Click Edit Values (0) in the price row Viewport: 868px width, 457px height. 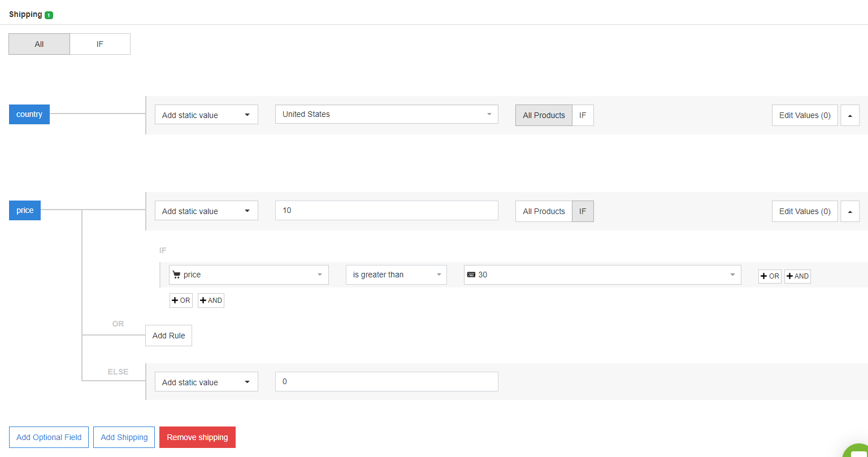805,211
